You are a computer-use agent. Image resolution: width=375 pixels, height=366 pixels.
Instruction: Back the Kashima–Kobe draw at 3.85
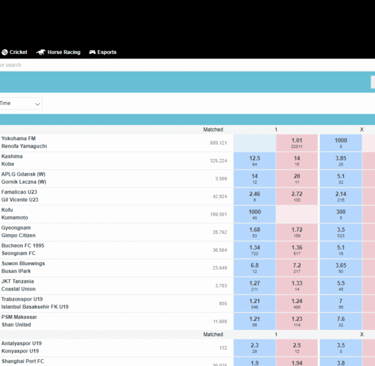(x=341, y=161)
